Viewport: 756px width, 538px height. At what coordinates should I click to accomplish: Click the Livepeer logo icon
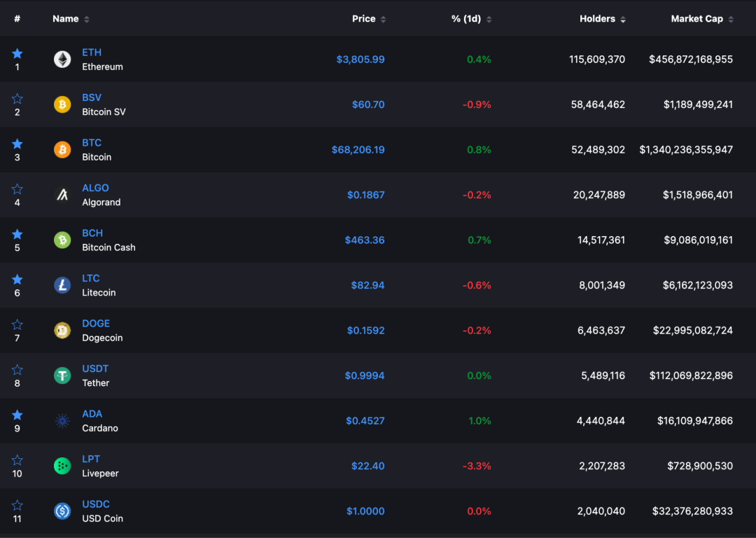pyautogui.click(x=62, y=466)
